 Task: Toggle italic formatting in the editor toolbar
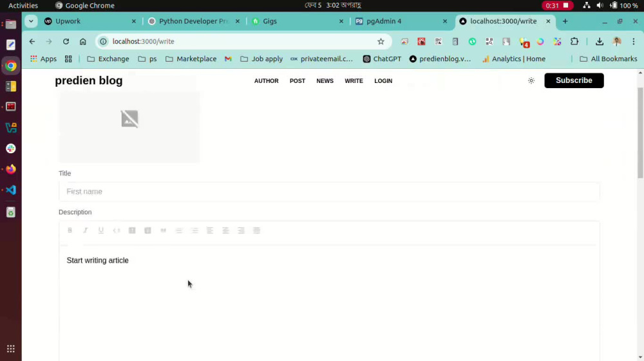(86, 230)
